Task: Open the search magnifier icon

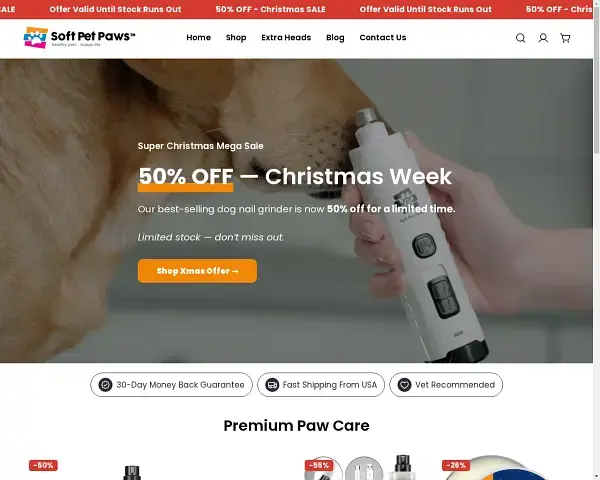Action: 520,38
